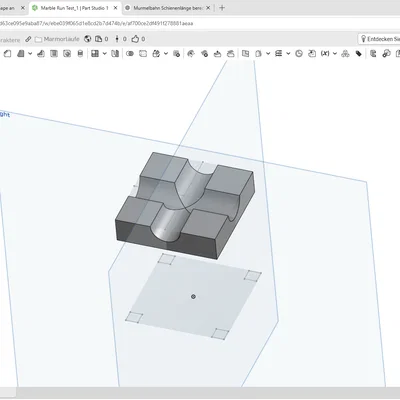Select the Delete part tool icon
The width and height of the screenshot is (400, 400).
pyautogui.click(x=176, y=53)
